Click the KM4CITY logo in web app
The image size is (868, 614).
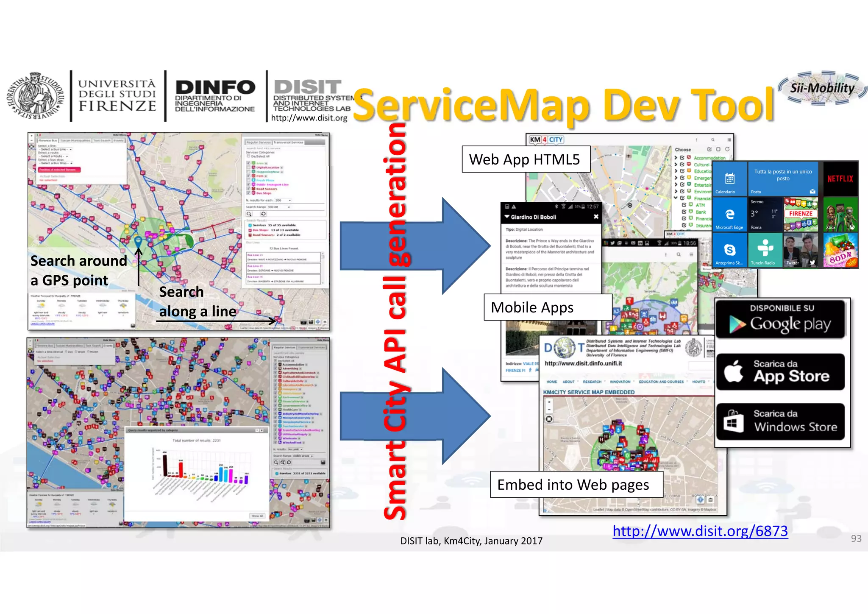[546, 140]
